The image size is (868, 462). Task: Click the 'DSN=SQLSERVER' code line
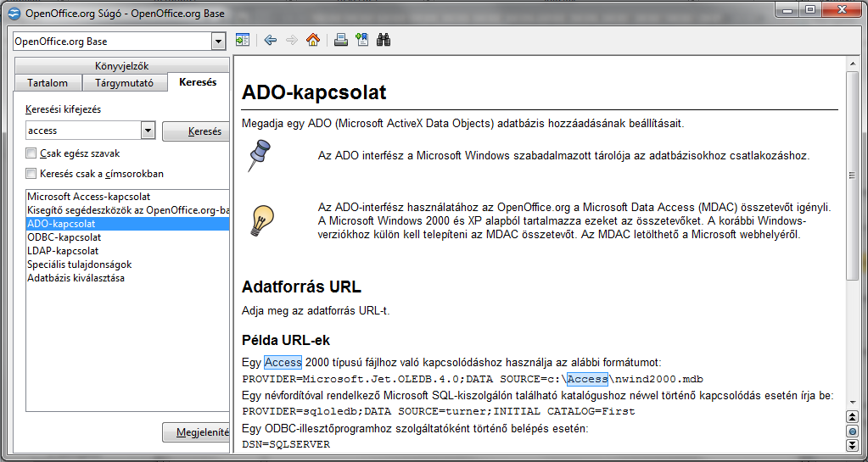[286, 444]
